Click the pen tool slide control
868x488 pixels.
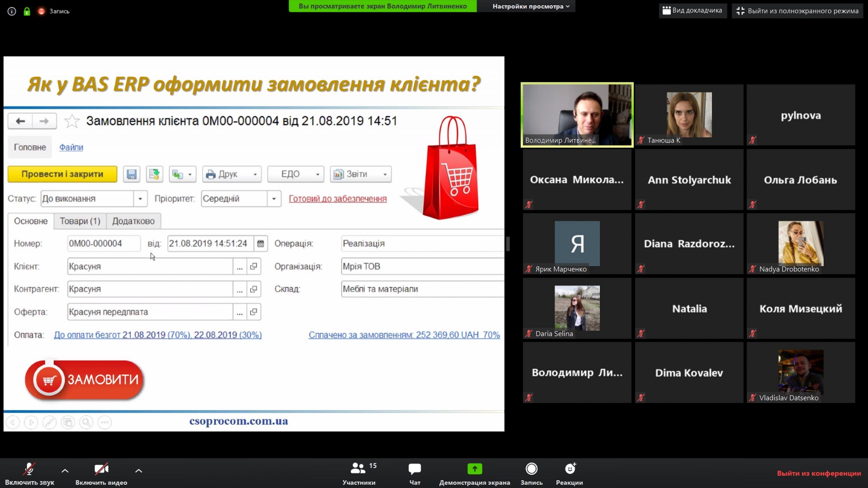[49, 422]
